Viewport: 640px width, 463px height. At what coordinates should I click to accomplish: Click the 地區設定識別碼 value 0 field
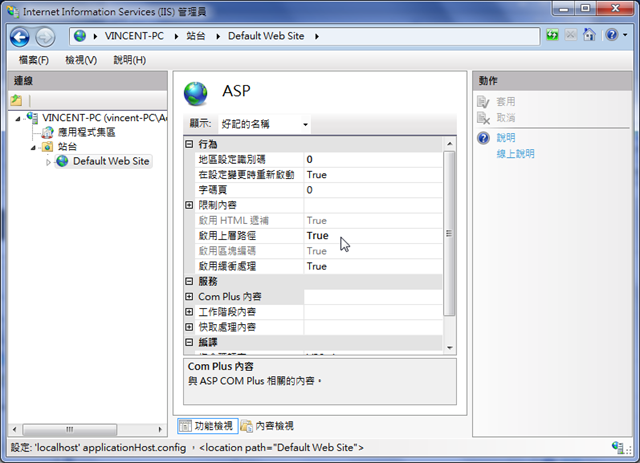click(x=373, y=159)
